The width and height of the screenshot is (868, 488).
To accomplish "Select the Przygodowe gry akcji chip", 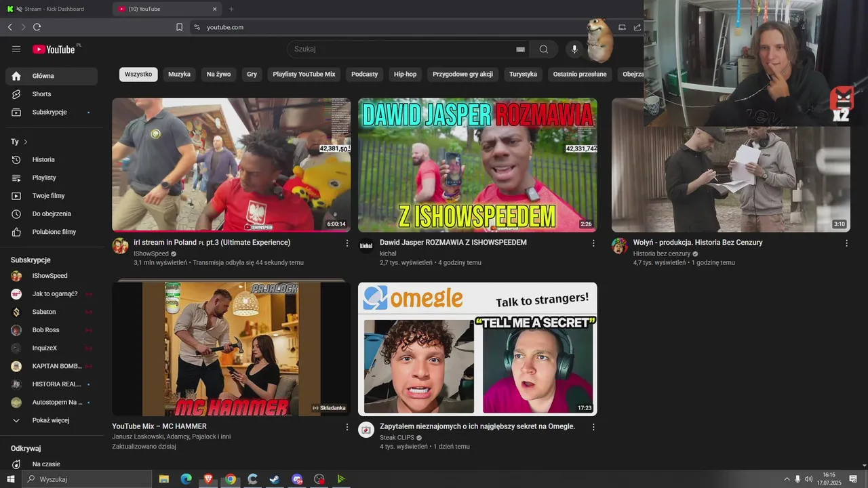I will pyautogui.click(x=462, y=75).
